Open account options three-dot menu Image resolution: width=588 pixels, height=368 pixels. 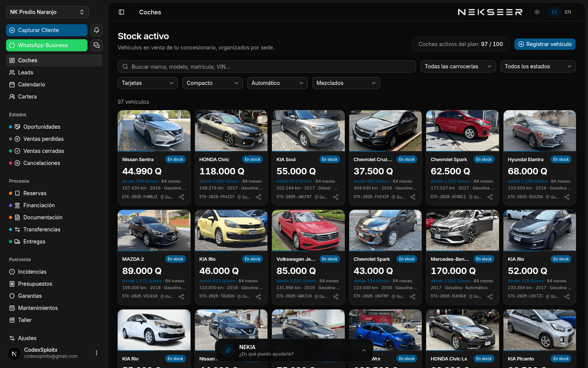tap(97, 353)
